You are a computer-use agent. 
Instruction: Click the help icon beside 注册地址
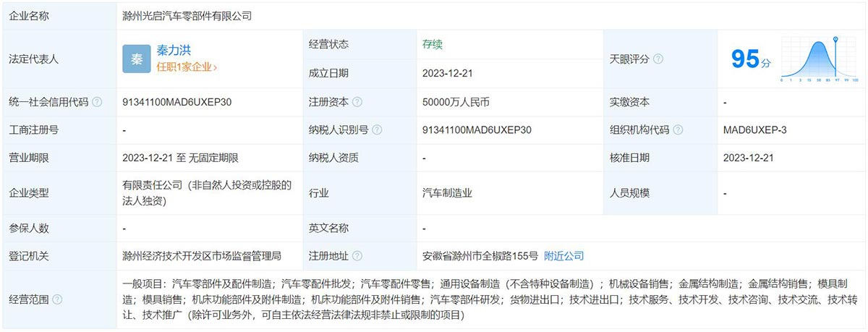point(357,255)
